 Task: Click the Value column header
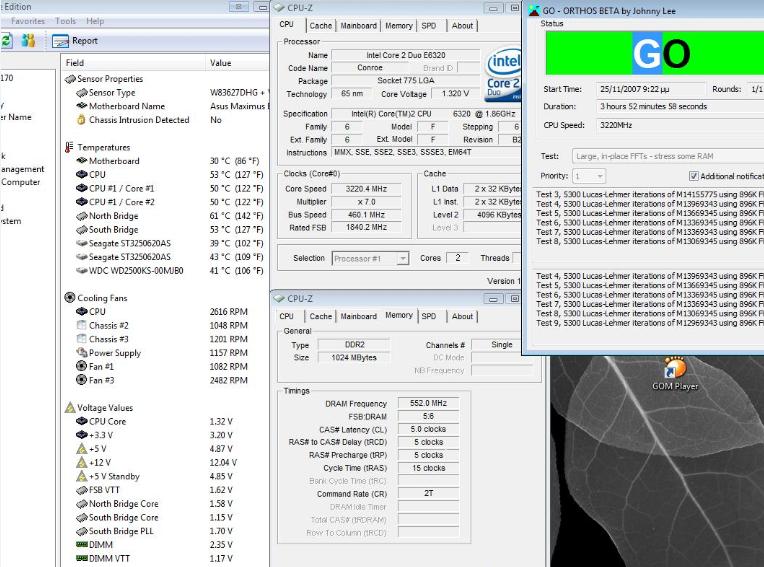pyautogui.click(x=237, y=63)
